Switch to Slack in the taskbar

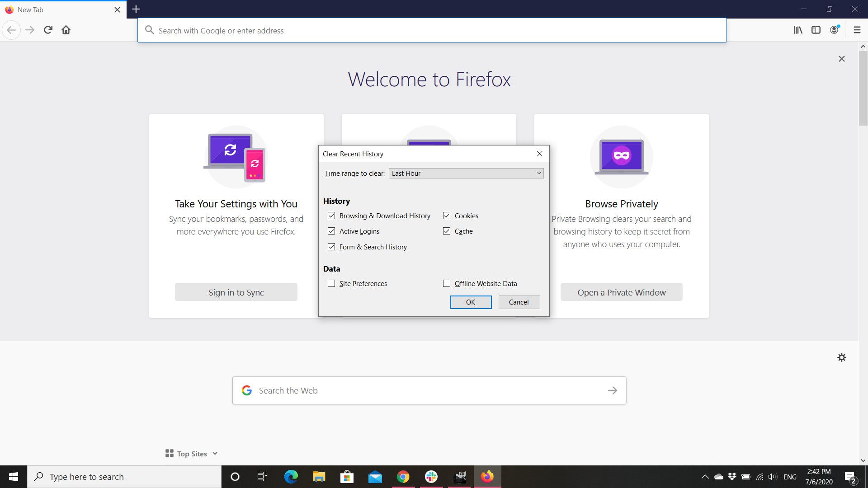click(431, 477)
